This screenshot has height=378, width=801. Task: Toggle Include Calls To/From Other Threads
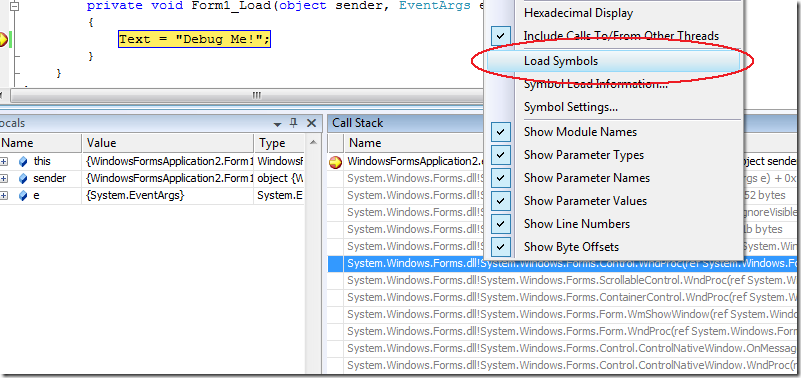(501, 36)
